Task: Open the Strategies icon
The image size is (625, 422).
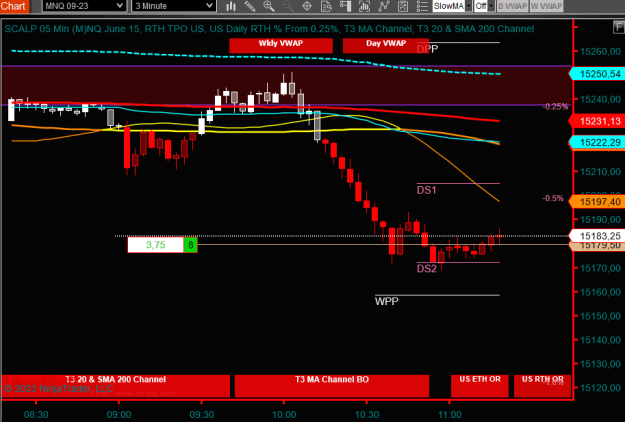Action: coord(403,6)
